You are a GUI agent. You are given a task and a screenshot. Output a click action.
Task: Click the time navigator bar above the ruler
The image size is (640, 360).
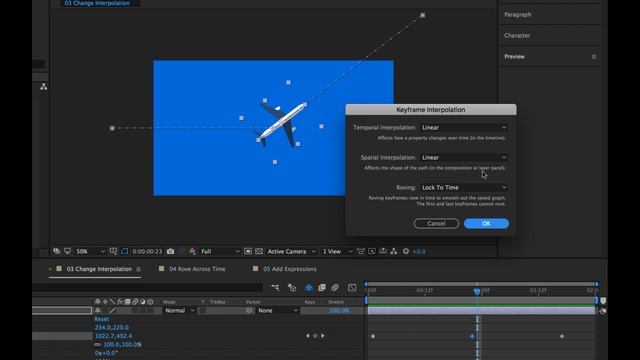pyautogui.click(x=481, y=284)
